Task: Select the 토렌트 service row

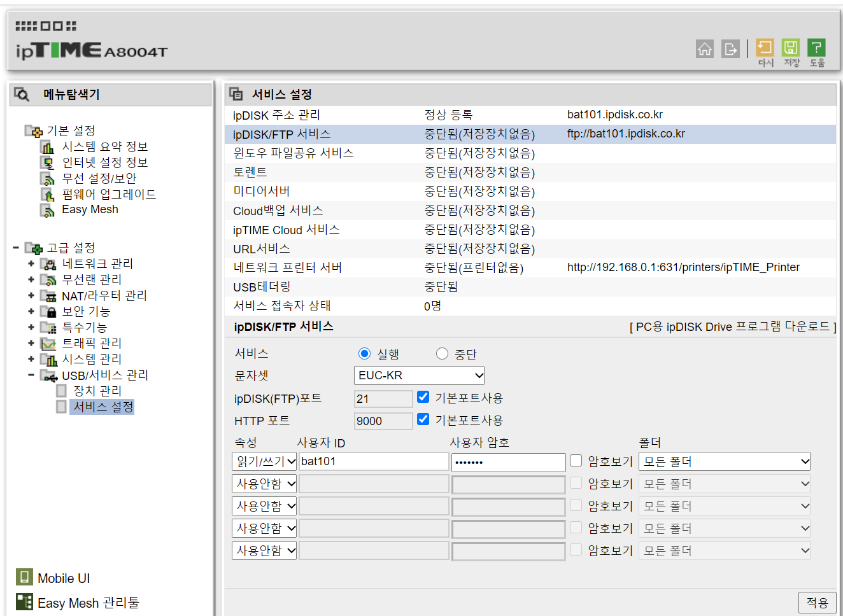Action: [x=530, y=172]
